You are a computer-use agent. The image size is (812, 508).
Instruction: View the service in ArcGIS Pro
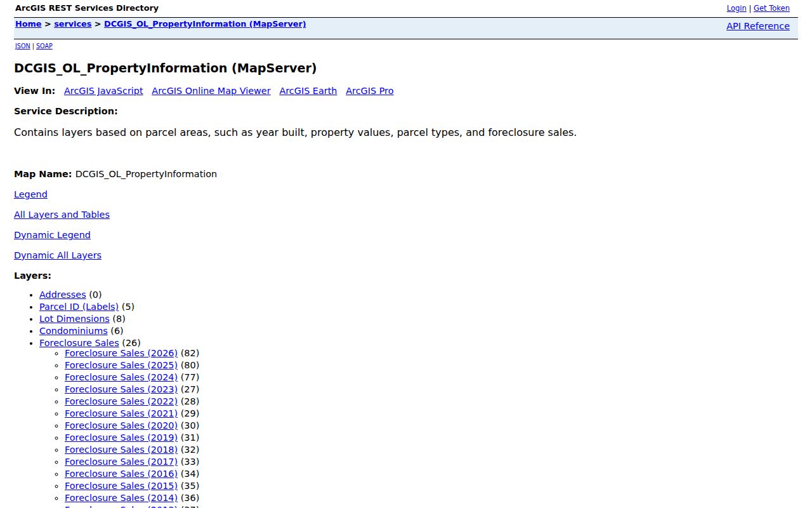[x=369, y=91]
